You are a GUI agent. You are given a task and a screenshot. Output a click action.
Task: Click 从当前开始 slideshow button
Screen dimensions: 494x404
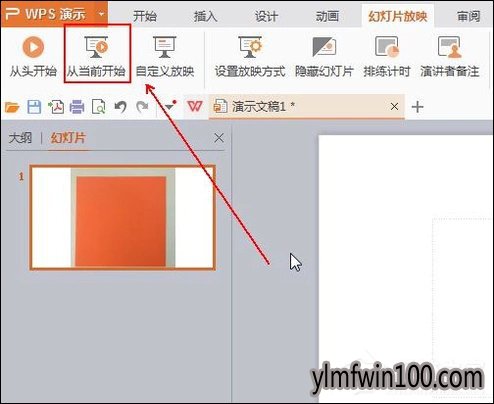click(96, 55)
